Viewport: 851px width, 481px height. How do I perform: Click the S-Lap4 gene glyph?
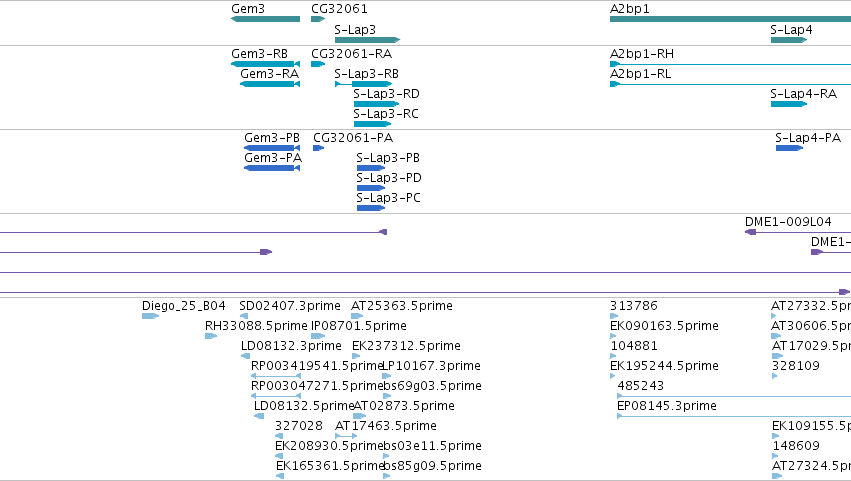(x=789, y=40)
